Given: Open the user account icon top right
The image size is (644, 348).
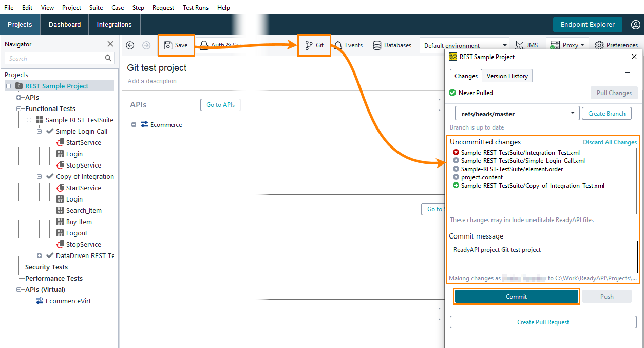Looking at the screenshot, I should coord(636,24).
